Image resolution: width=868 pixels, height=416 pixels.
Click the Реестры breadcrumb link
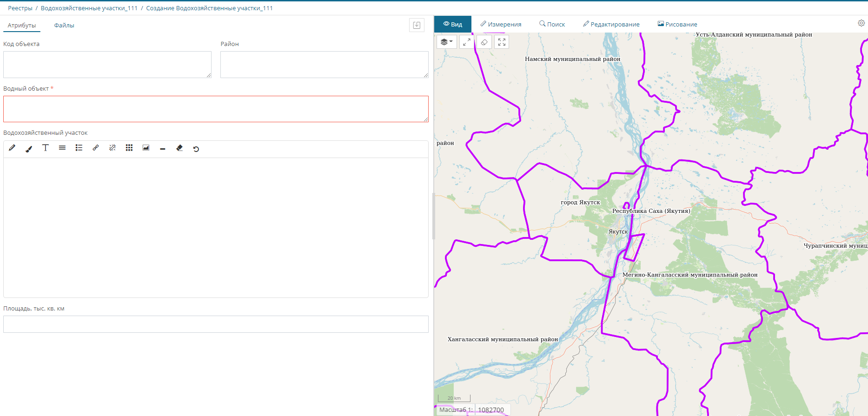pyautogui.click(x=20, y=8)
